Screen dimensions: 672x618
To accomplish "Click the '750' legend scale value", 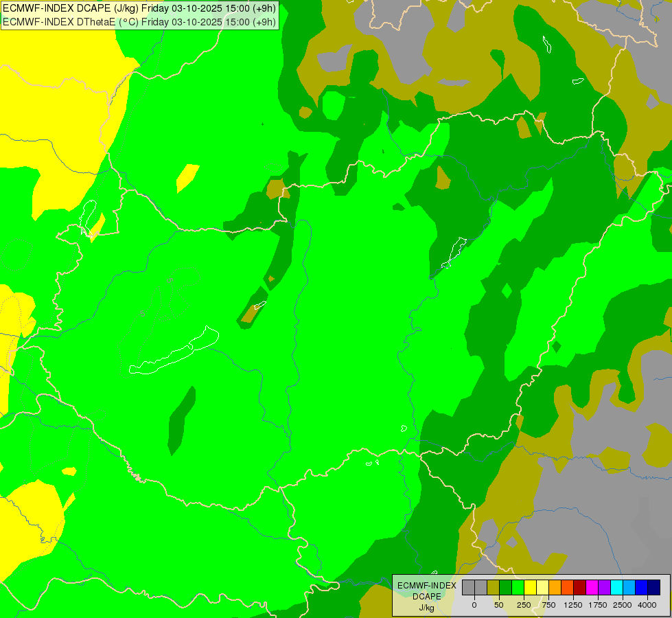I will point(548,605).
